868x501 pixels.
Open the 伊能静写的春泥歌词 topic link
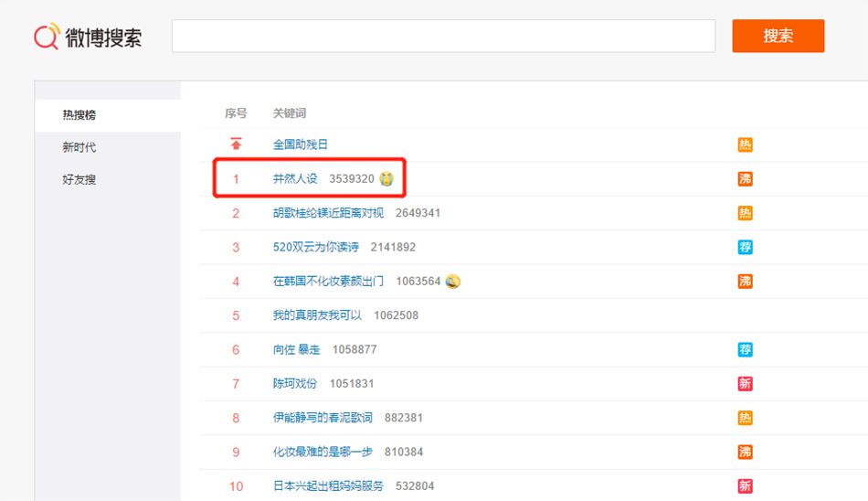coord(323,418)
